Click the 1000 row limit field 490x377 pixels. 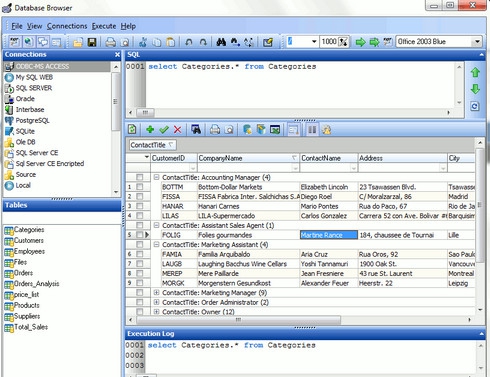click(329, 42)
